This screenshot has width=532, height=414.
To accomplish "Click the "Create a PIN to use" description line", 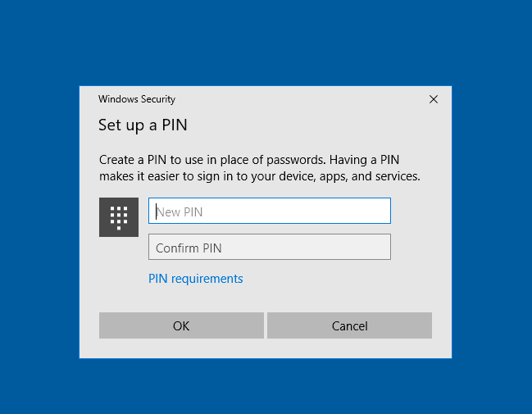I will [249, 160].
